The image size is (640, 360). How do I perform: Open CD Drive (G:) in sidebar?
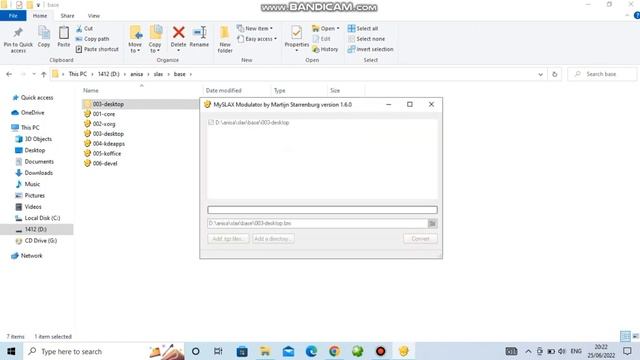[x=40, y=241]
